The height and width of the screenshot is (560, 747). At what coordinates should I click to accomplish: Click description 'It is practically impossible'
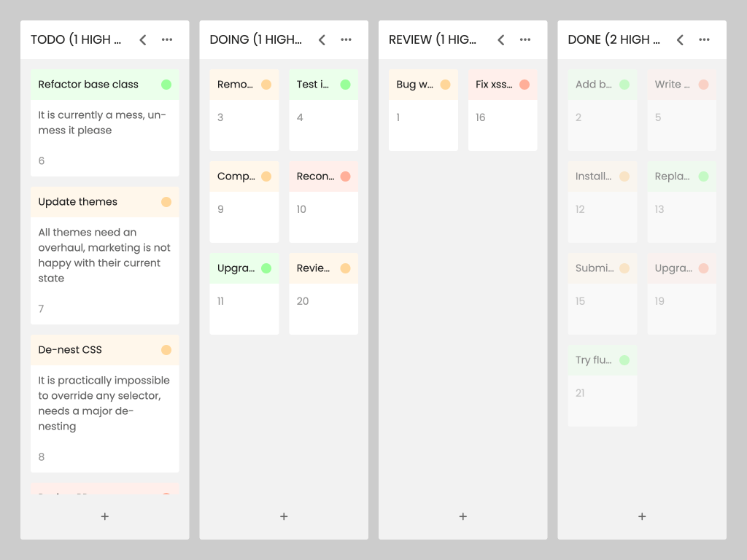[x=104, y=403]
